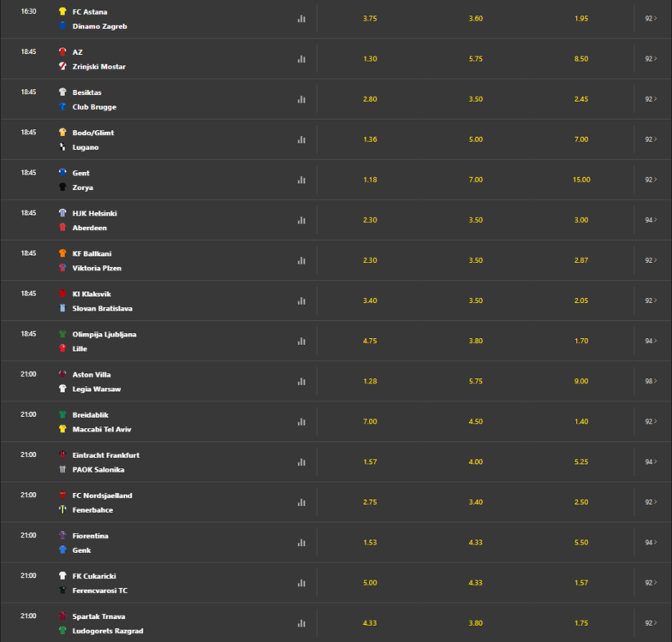The height and width of the screenshot is (642, 672).
Task: Show stats for Eintracht Frankfurt vs PAOK Salonika
Action: (x=301, y=462)
